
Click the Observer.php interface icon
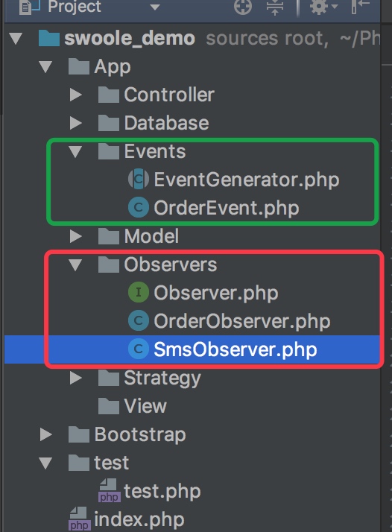(x=138, y=292)
